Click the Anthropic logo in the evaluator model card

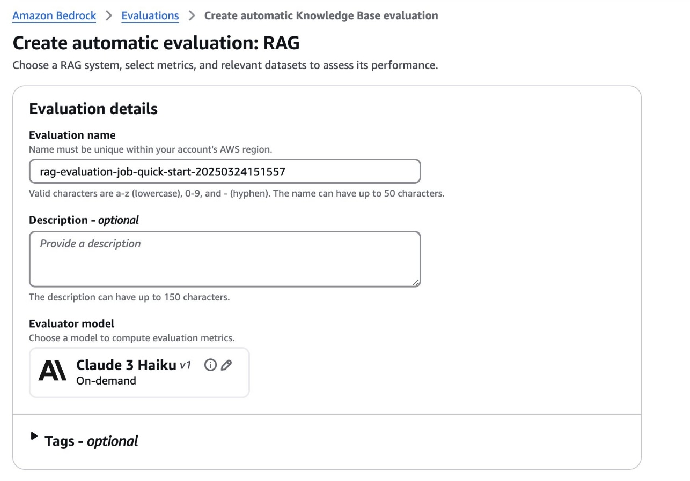(52, 372)
